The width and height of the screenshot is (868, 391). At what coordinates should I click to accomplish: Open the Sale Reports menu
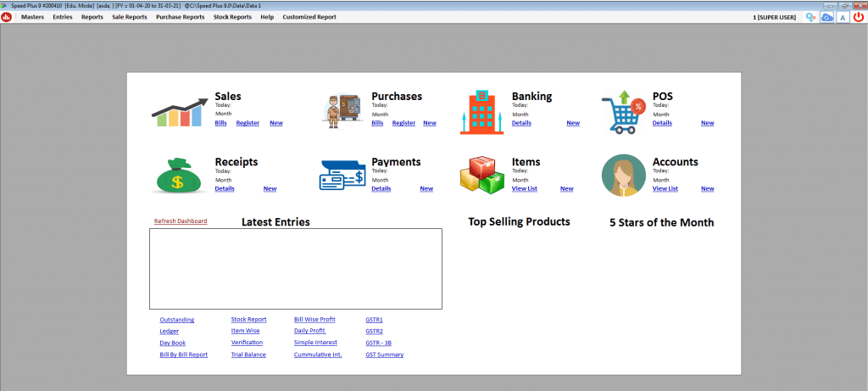[x=129, y=17]
